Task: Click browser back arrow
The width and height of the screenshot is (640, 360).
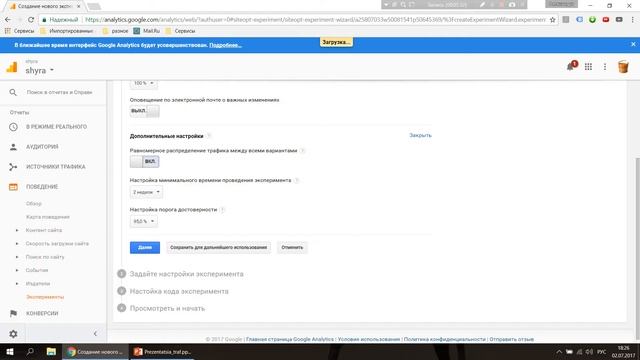Action: tap(8, 20)
